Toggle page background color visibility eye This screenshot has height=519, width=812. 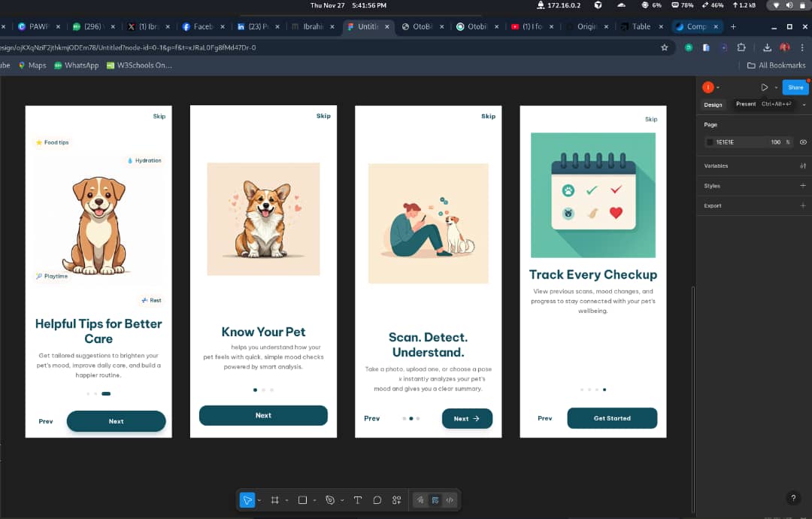tap(803, 142)
